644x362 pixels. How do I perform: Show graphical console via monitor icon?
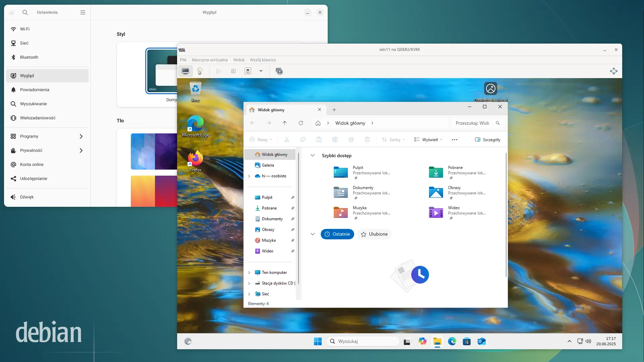pos(185,71)
